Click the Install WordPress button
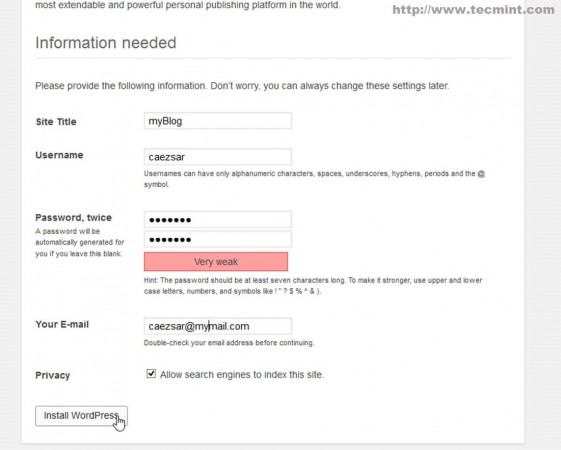The image size is (561, 450). [81, 416]
